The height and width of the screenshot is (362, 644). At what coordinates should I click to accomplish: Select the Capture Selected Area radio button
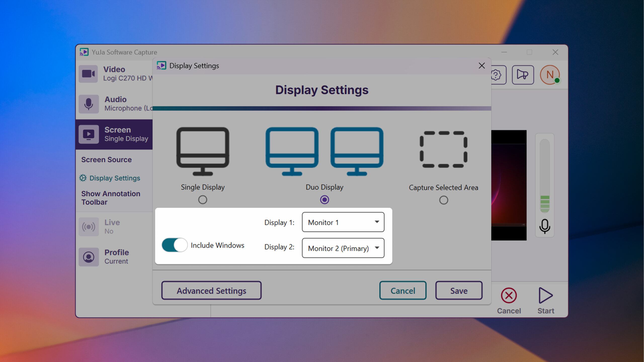pos(443,200)
